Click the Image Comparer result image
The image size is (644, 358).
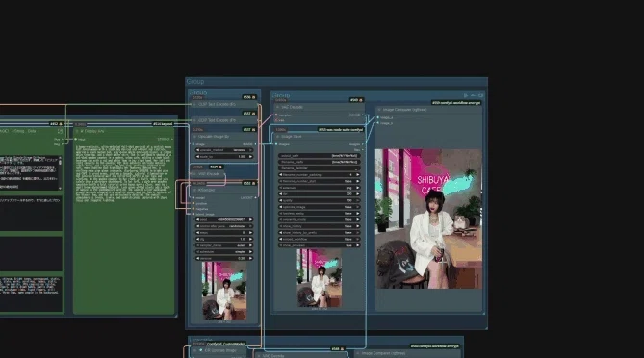[428, 218]
